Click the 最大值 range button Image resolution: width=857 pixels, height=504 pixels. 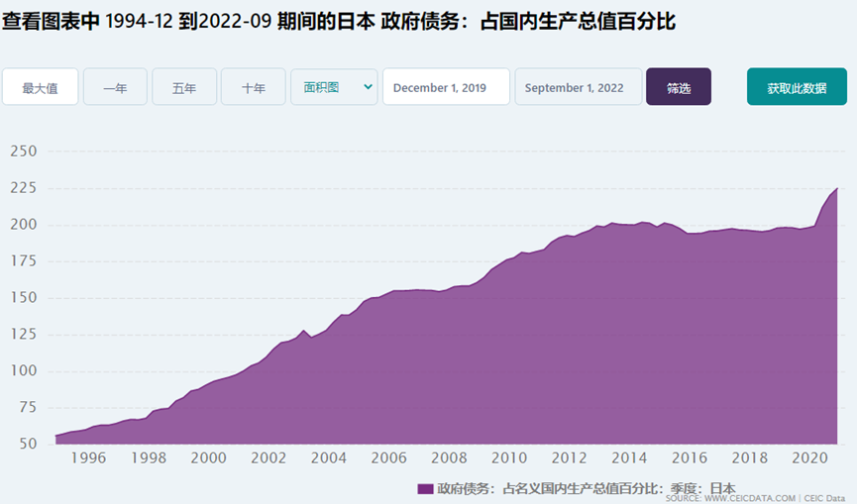pyautogui.click(x=40, y=87)
